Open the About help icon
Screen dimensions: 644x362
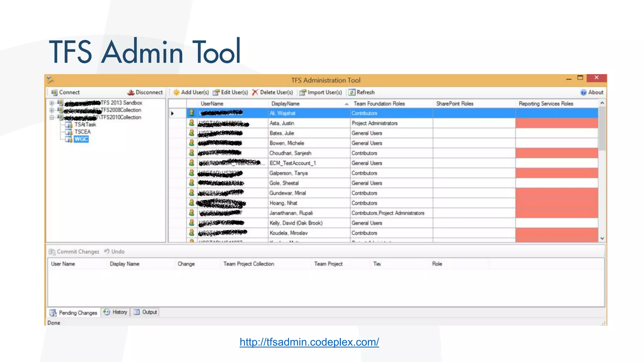(x=584, y=92)
